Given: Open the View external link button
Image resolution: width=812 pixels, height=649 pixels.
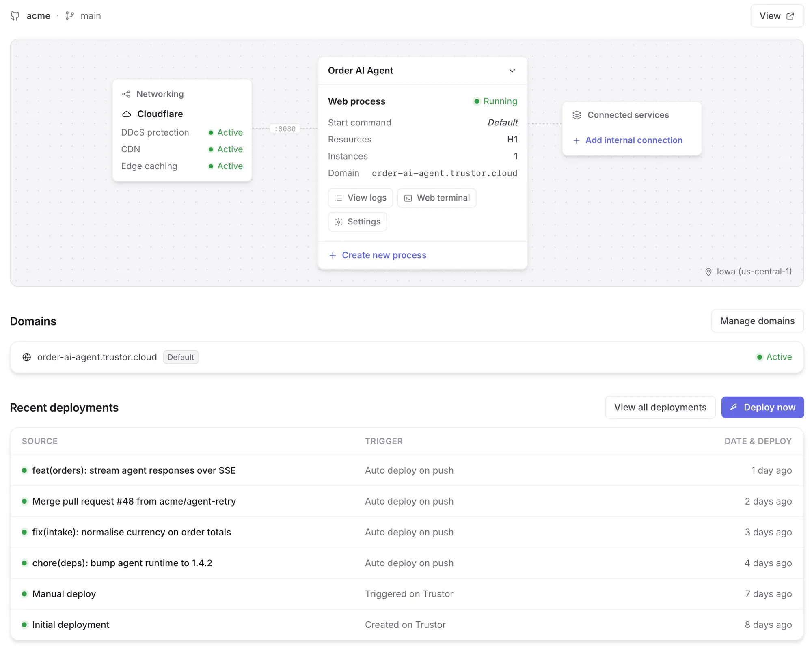Looking at the screenshot, I should (x=777, y=16).
